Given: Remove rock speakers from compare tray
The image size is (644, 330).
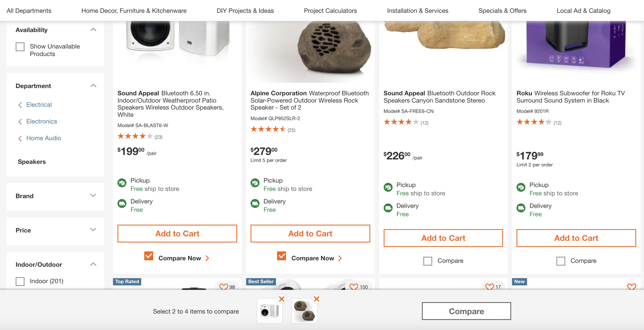Looking at the screenshot, I should pos(316,299).
